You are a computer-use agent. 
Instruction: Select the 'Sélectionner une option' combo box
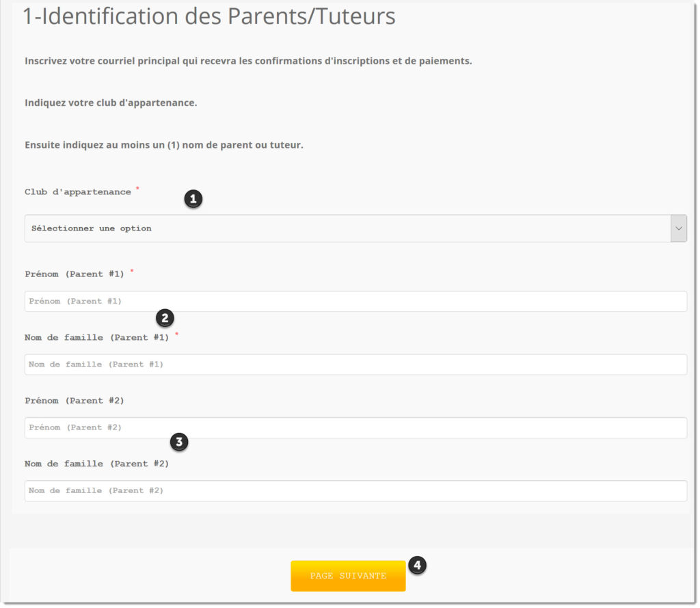[x=355, y=228]
